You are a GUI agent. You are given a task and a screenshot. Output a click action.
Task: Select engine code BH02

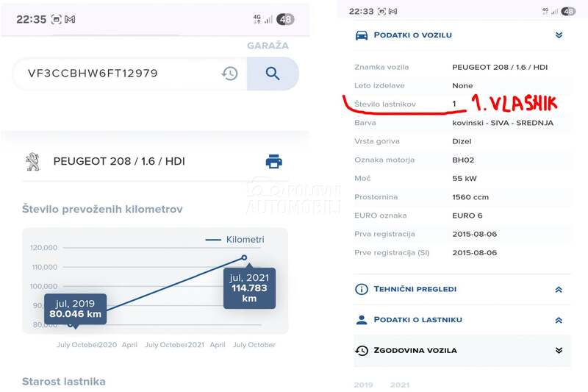[x=463, y=160]
